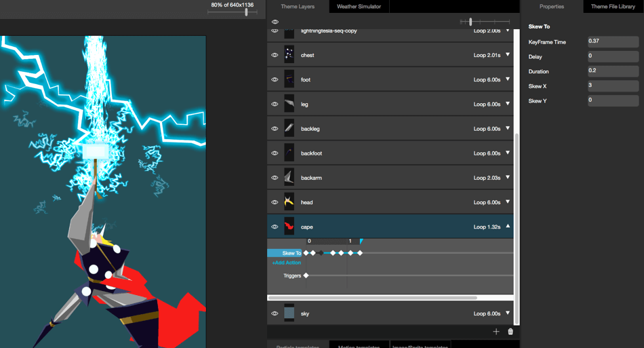
Task: Hide the cape layer
Action: coord(275,227)
